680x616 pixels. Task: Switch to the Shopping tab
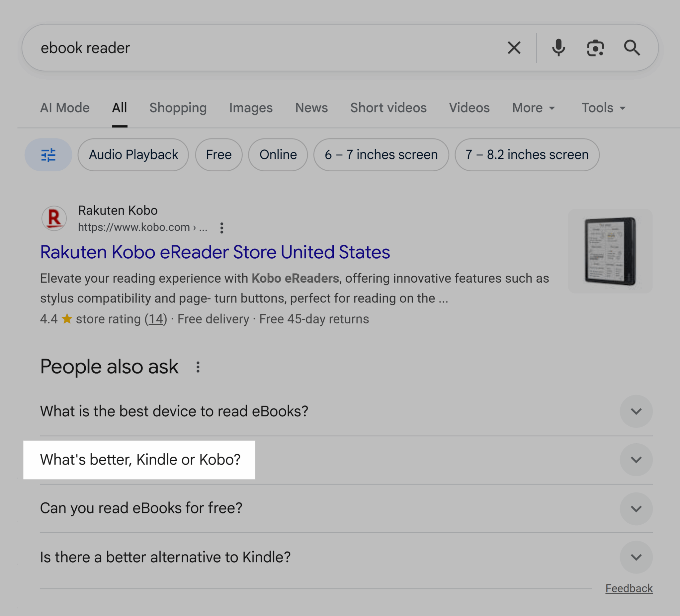click(178, 108)
